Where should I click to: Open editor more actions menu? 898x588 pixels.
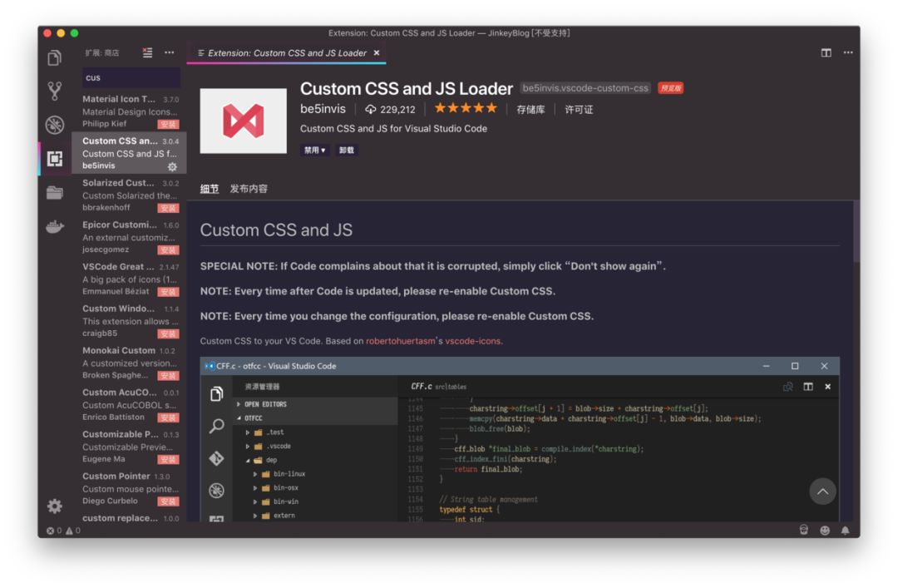(x=847, y=52)
